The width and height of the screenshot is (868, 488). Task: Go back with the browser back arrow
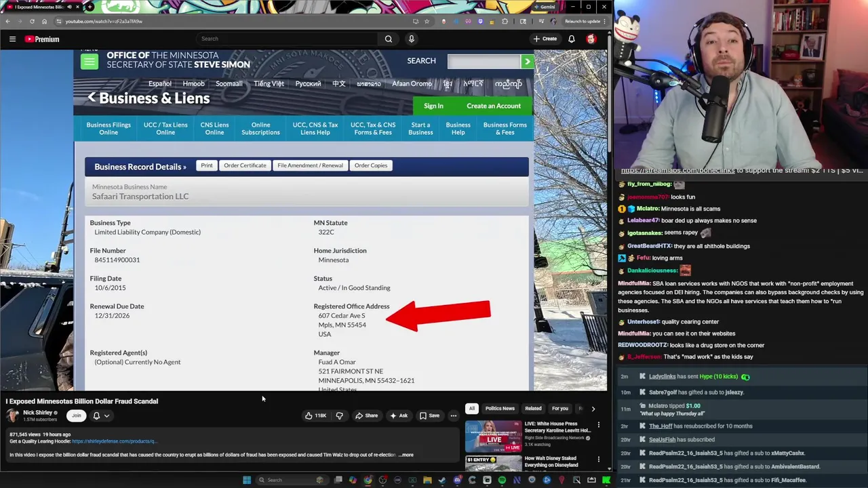(x=7, y=21)
